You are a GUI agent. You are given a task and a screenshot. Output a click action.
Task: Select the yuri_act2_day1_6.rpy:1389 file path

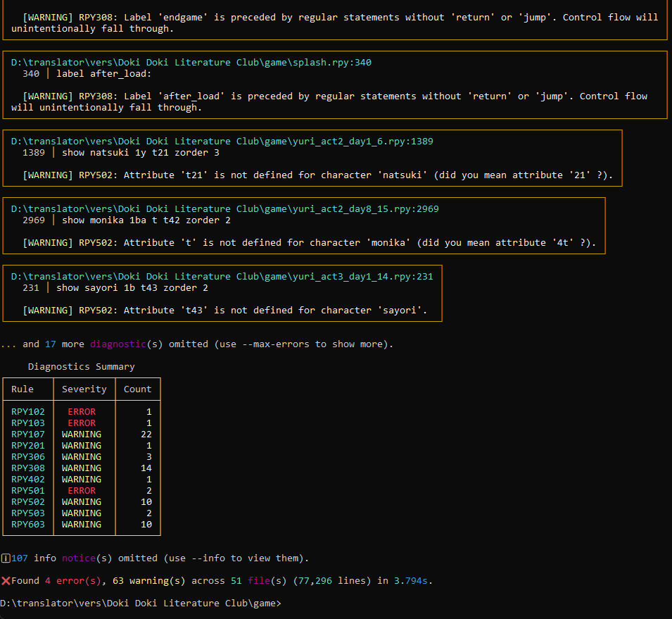coord(222,141)
